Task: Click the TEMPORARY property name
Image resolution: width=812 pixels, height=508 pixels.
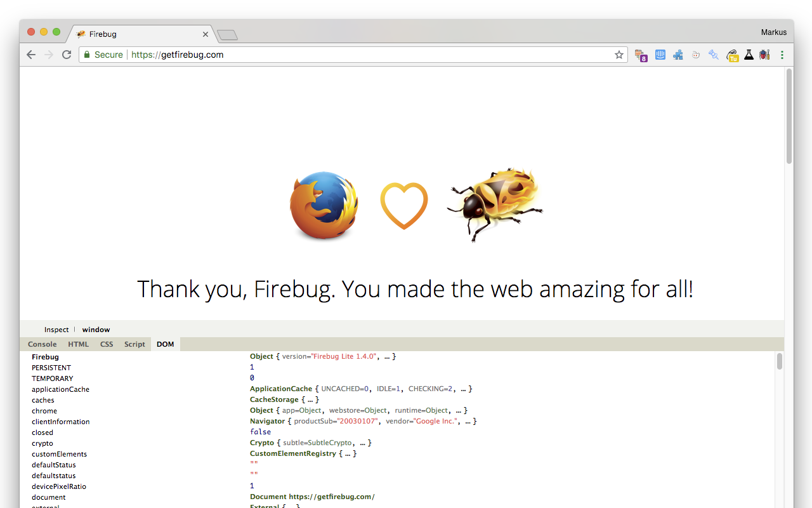Action: 53,378
